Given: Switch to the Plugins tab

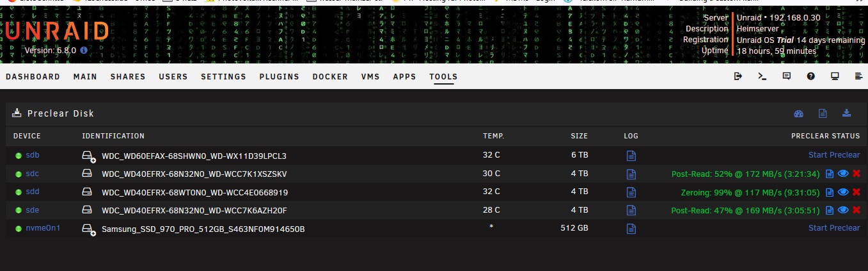Looking at the screenshot, I should (x=279, y=77).
